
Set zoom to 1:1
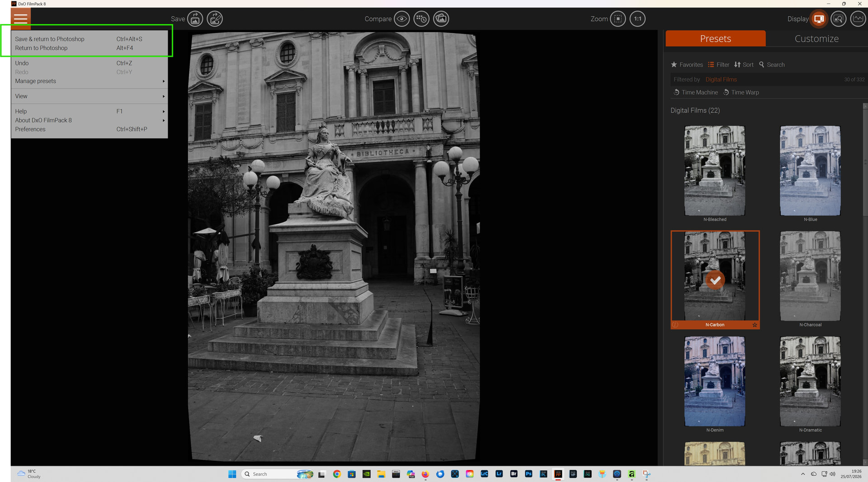tap(637, 19)
